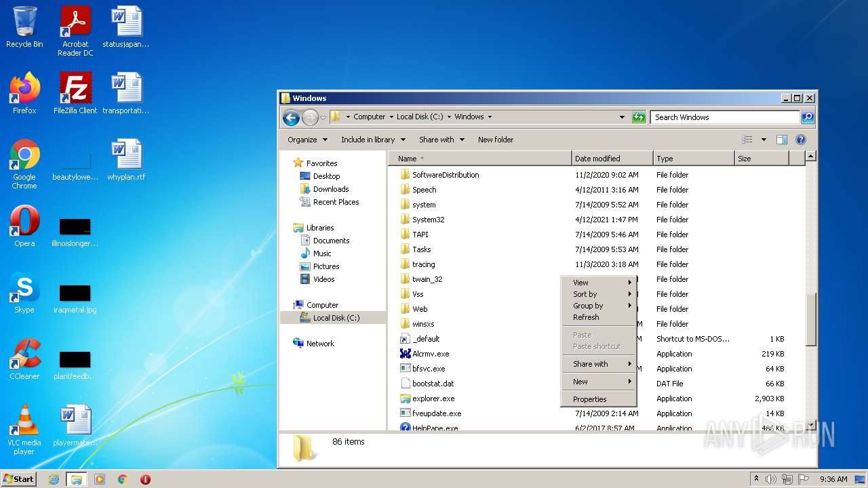This screenshot has width=868, height=488.
Task: Click the Change your view icon
Action: tap(747, 140)
